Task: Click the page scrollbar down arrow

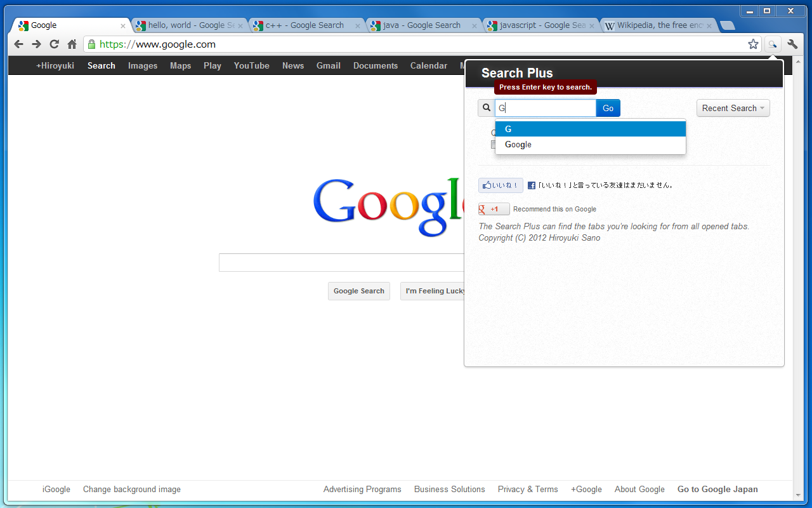Action: click(799, 494)
